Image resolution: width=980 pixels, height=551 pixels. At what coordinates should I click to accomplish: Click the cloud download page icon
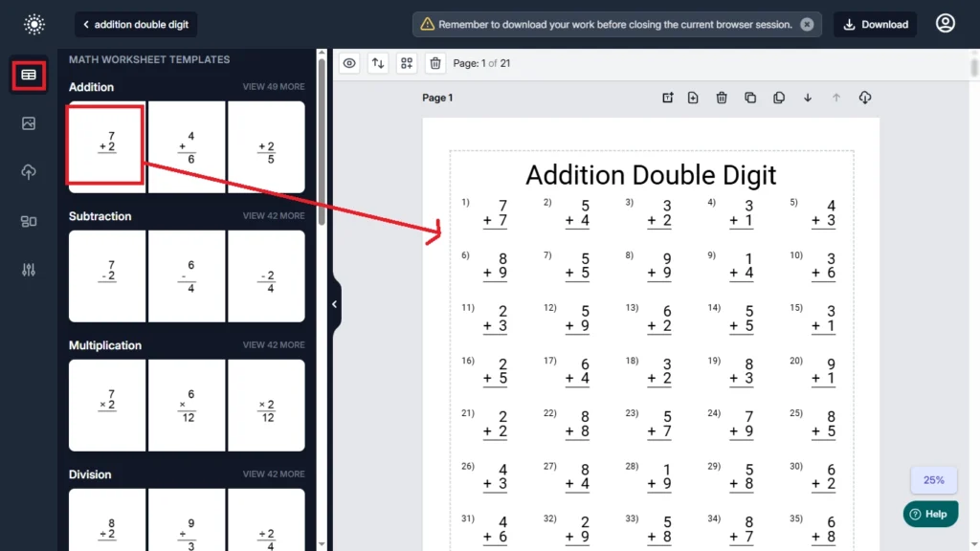(x=865, y=98)
